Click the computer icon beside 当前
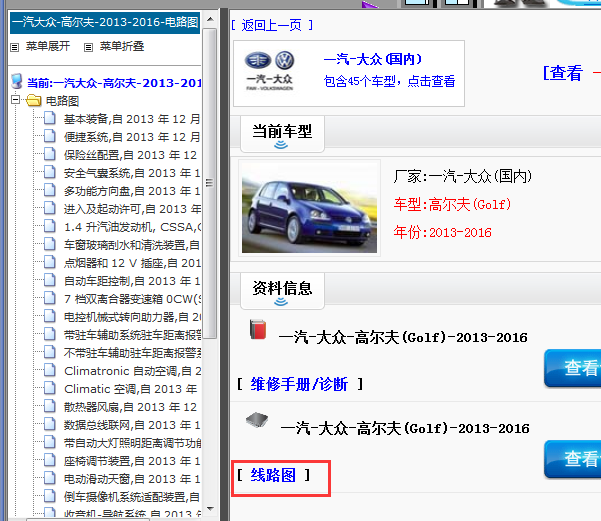Screen dimensions: 601x521 point(17,81)
